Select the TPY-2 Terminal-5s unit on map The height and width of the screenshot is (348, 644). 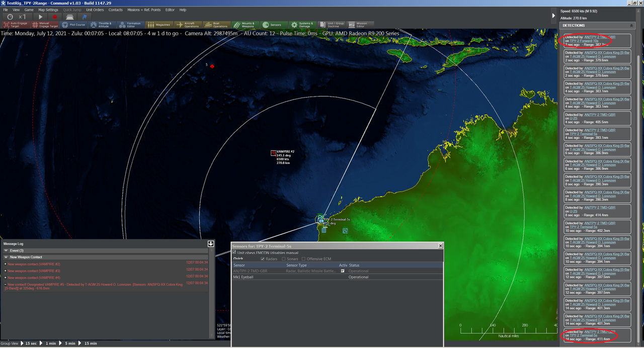[320, 220]
